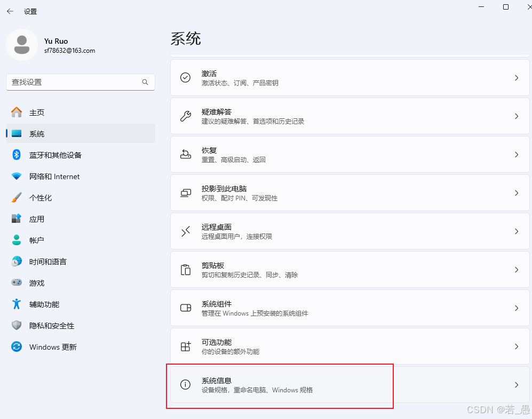Click the Yu Ruo account name
The image size is (532, 419).
coord(56,41)
